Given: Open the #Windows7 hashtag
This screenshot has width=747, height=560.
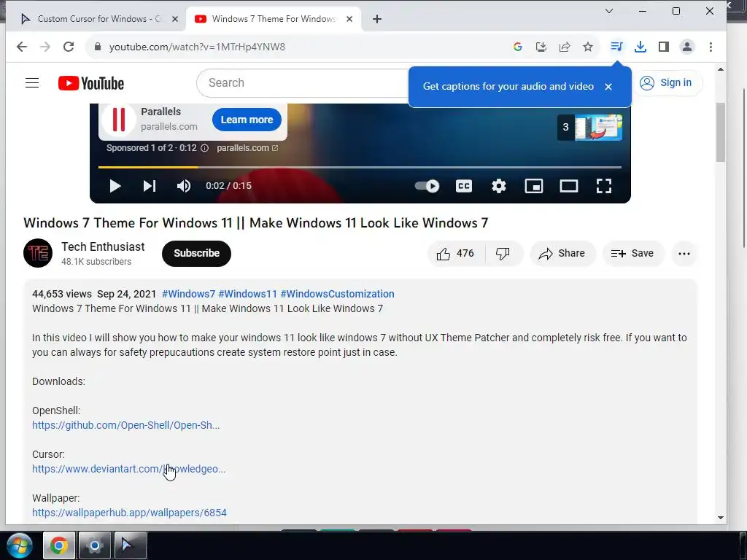Looking at the screenshot, I should point(189,294).
